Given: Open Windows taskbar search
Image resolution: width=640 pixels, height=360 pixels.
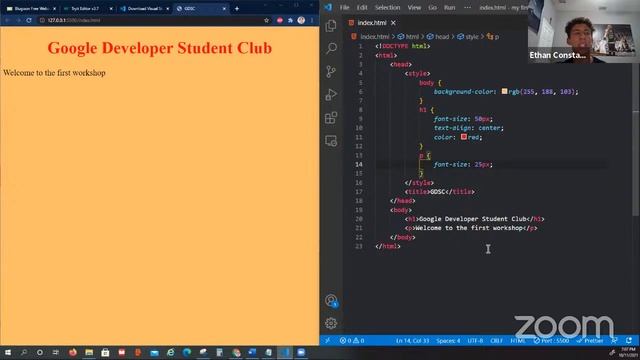Looking at the screenshot, I should tap(24, 352).
